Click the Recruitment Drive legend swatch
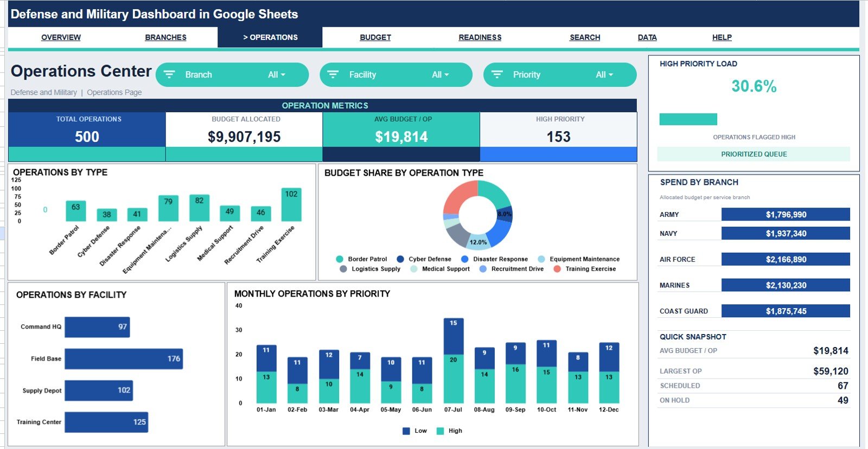868x449 pixels. click(x=483, y=269)
